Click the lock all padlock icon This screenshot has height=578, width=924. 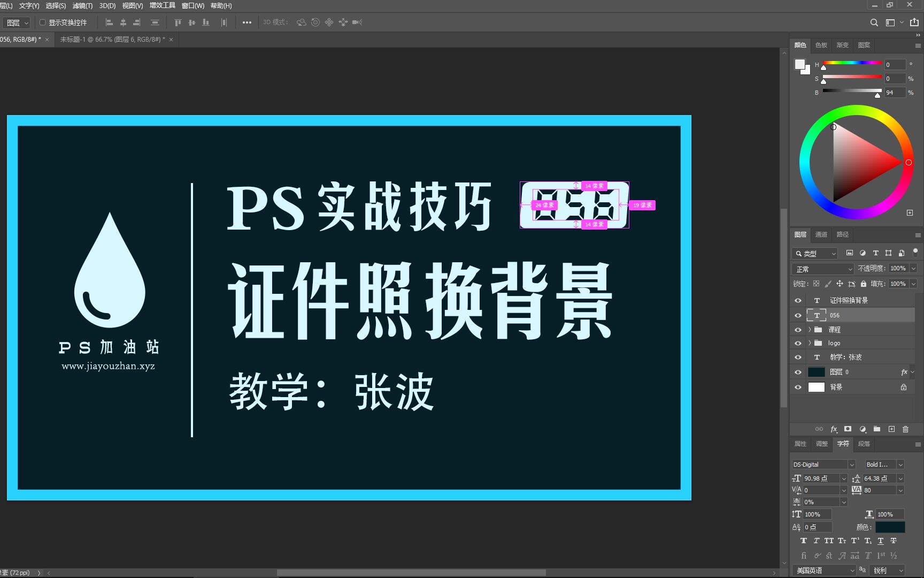(864, 284)
